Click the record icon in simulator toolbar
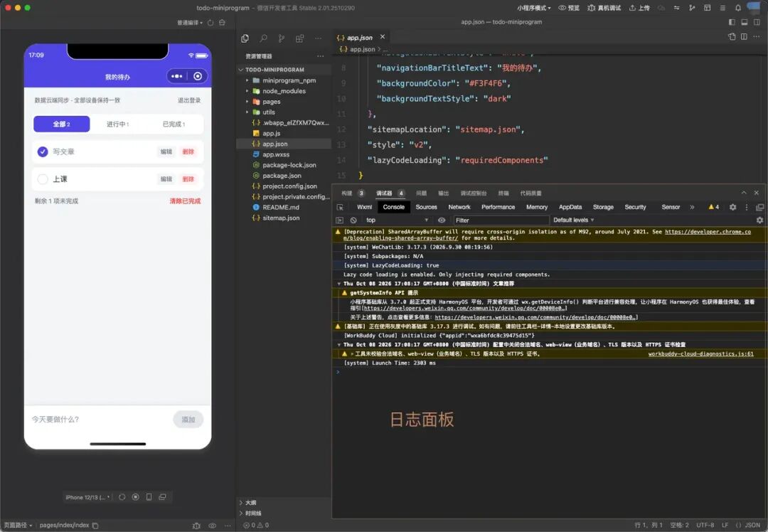The height and width of the screenshot is (532, 768). (x=136, y=496)
